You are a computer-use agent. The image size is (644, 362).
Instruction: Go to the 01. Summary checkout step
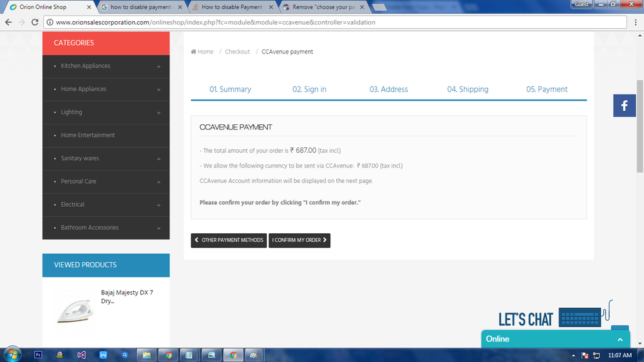point(230,89)
